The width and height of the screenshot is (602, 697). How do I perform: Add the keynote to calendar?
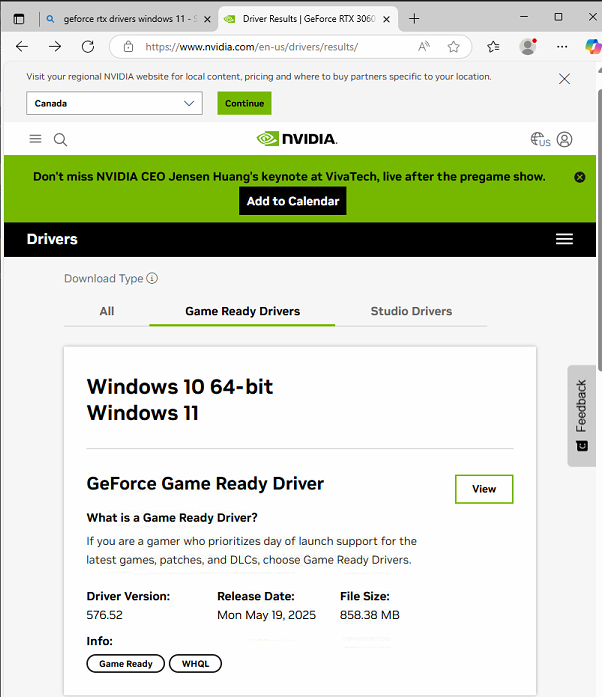pos(293,201)
